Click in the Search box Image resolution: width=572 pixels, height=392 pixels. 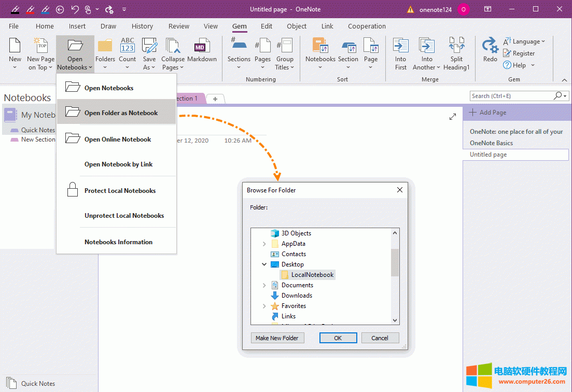pyautogui.click(x=511, y=96)
